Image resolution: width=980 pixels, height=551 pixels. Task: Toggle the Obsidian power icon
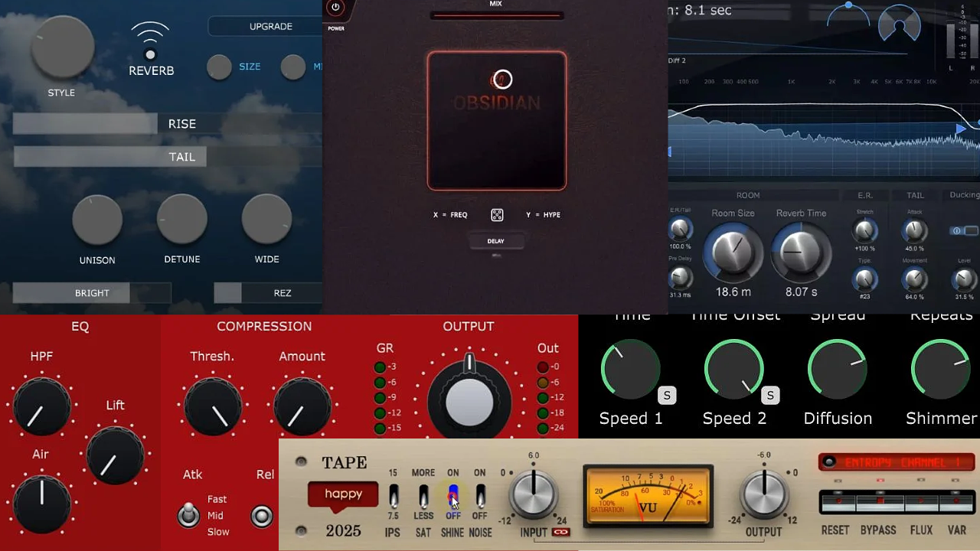(335, 5)
